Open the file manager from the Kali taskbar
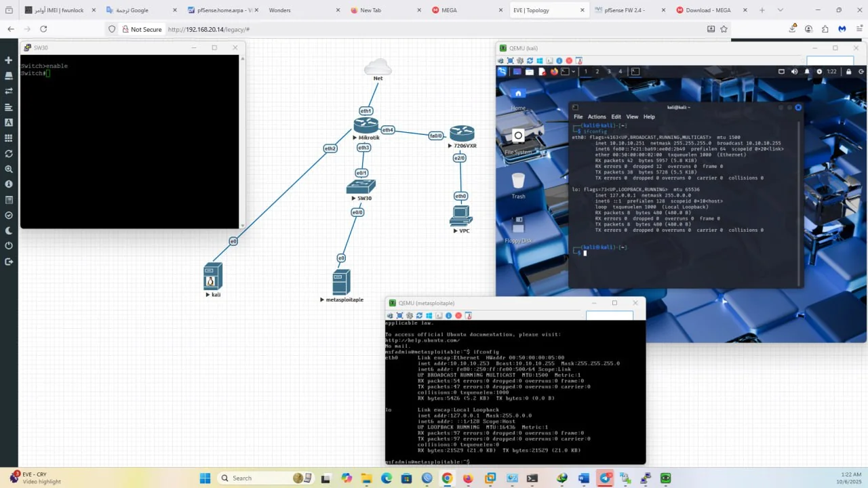Viewport: 868px width, 488px height. click(530, 71)
